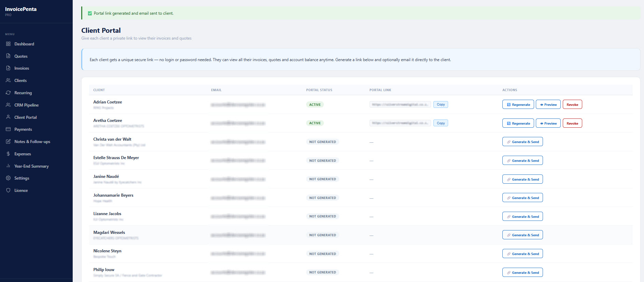Click the Quotes document icon
Viewport: 644px width, 282px height.
coord(8,56)
